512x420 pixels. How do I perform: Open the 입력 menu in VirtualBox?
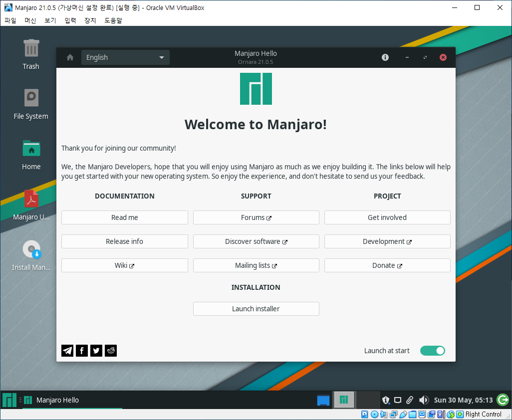tap(70, 20)
